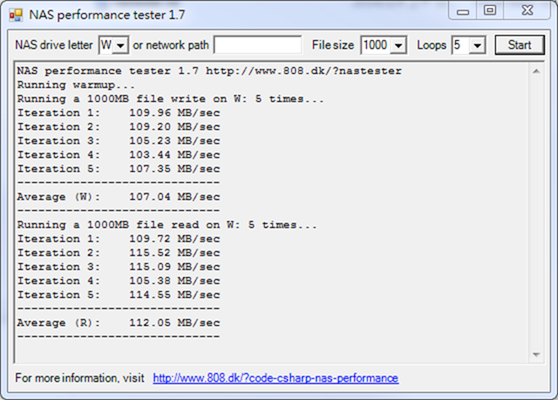Click the write result '107.35 MB/sec'

[x=174, y=169]
